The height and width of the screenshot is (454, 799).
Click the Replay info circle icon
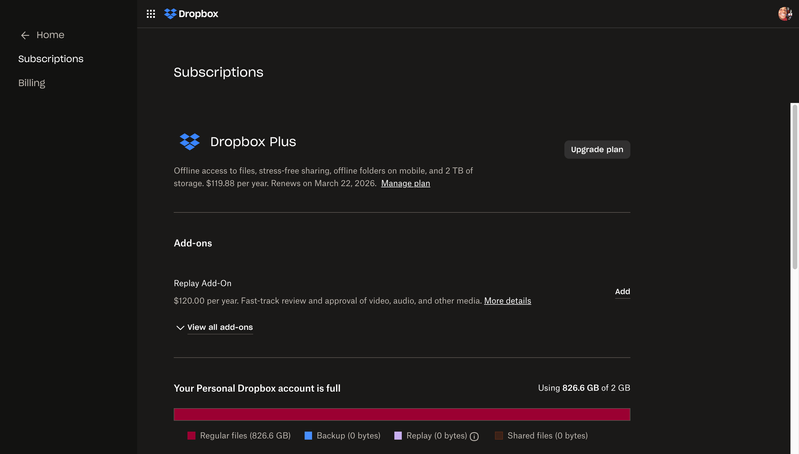(474, 436)
